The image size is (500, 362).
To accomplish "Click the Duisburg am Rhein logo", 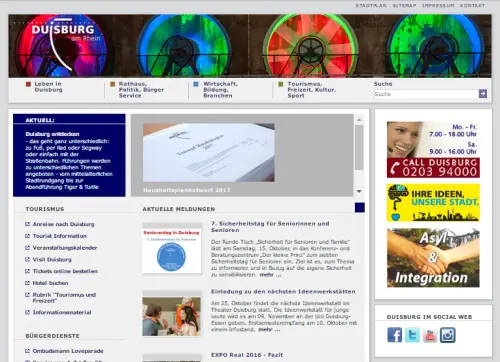I will pyautogui.click(x=63, y=45).
